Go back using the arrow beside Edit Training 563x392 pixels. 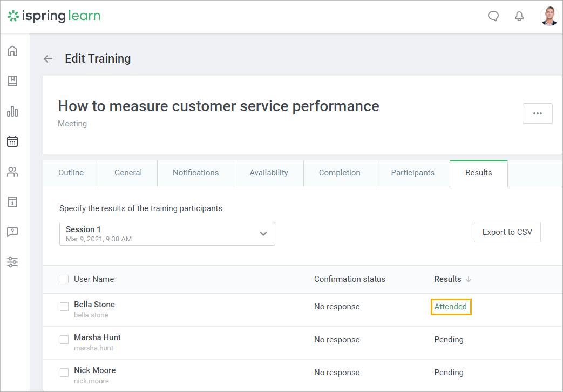[49, 59]
